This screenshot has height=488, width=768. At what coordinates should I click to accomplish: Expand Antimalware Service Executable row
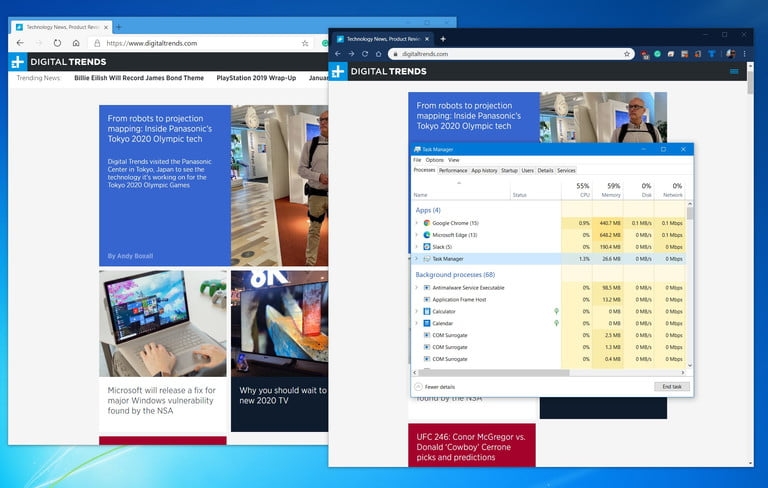pos(417,288)
